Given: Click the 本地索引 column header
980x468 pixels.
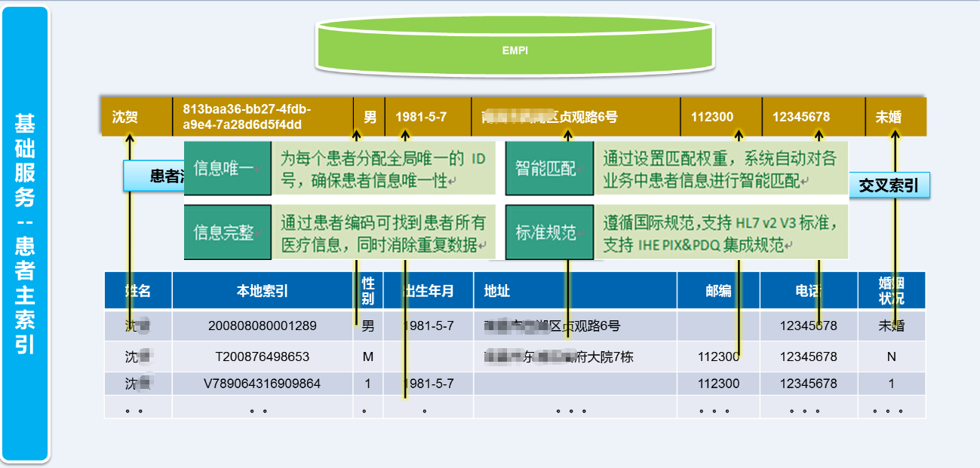Looking at the screenshot, I should pos(262,291).
